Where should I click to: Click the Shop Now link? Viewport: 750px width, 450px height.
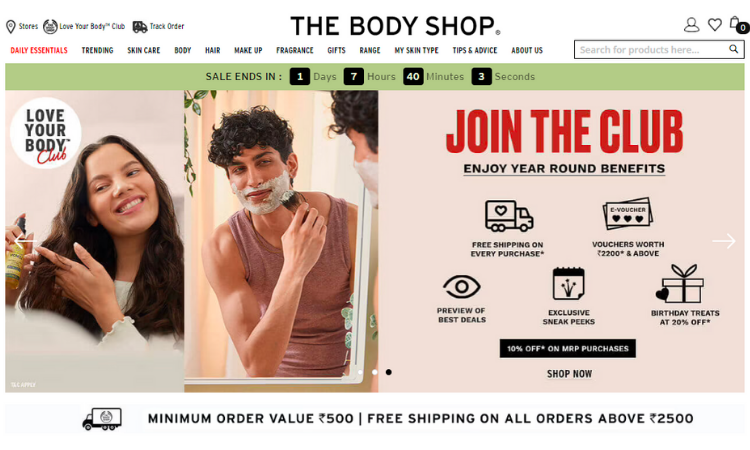(x=569, y=374)
